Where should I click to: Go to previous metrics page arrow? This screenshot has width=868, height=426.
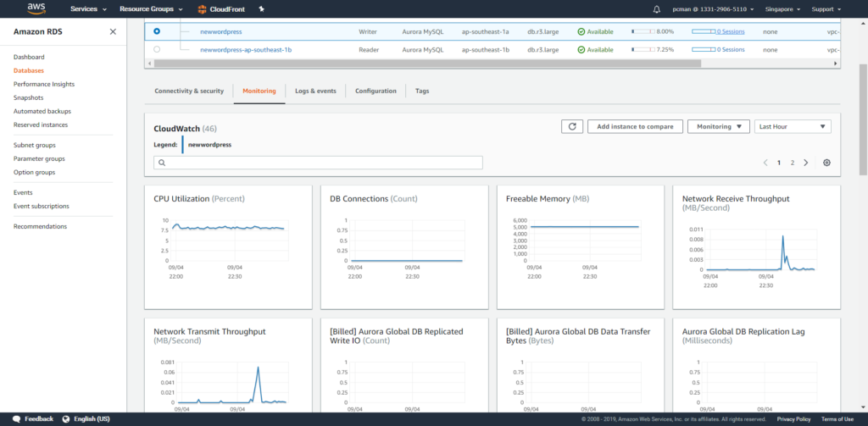[765, 163]
